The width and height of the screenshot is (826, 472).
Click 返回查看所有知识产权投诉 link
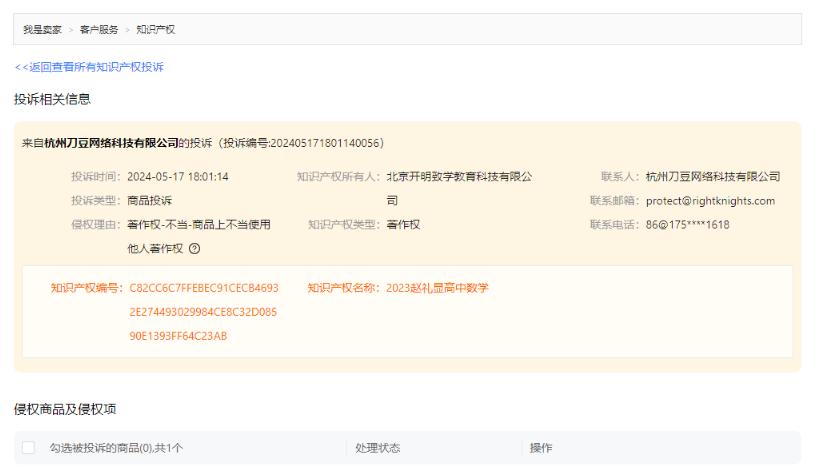89,67
